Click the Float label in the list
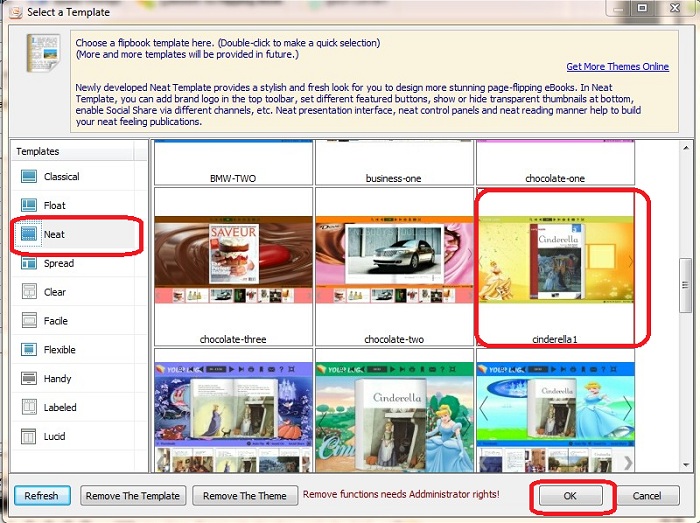The image size is (700, 523). click(x=54, y=206)
